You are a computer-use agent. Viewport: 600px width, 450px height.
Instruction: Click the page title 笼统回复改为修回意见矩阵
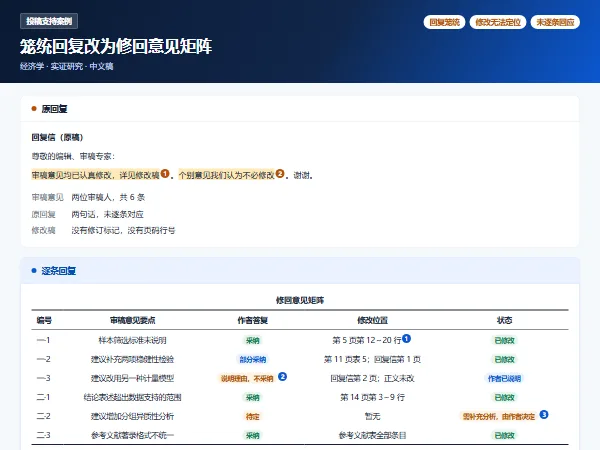click(x=116, y=46)
